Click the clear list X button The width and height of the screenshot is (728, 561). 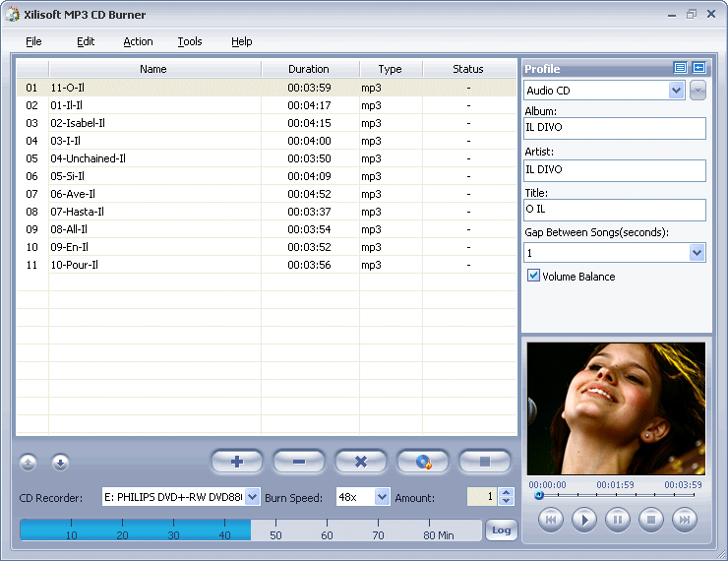point(360,462)
